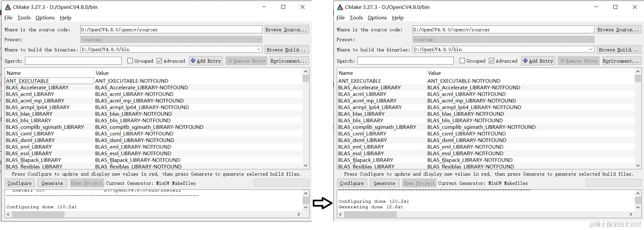The width and height of the screenshot is (644, 230).
Task: Select BLAS_cxml_LIBRARY name in right window
Action: 362,134
